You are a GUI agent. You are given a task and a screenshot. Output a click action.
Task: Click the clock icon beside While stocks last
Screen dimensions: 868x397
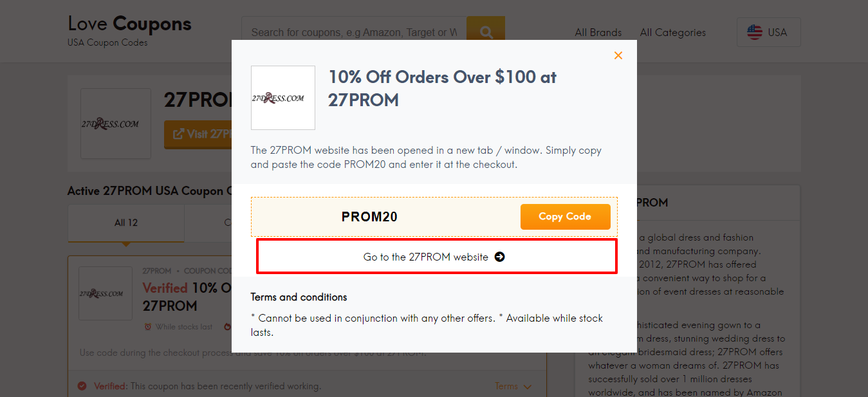coord(148,327)
